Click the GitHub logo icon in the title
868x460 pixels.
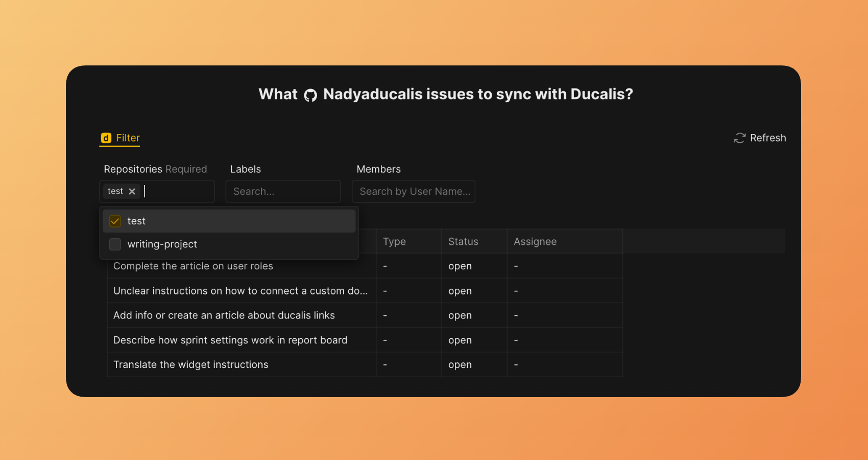coord(310,95)
